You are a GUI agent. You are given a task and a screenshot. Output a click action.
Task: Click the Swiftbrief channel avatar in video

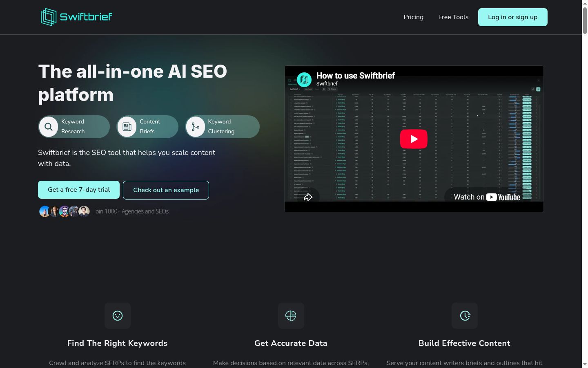click(304, 79)
